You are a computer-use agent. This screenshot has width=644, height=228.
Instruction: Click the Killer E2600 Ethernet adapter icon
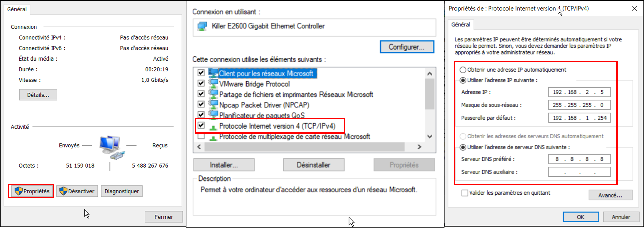tap(202, 26)
